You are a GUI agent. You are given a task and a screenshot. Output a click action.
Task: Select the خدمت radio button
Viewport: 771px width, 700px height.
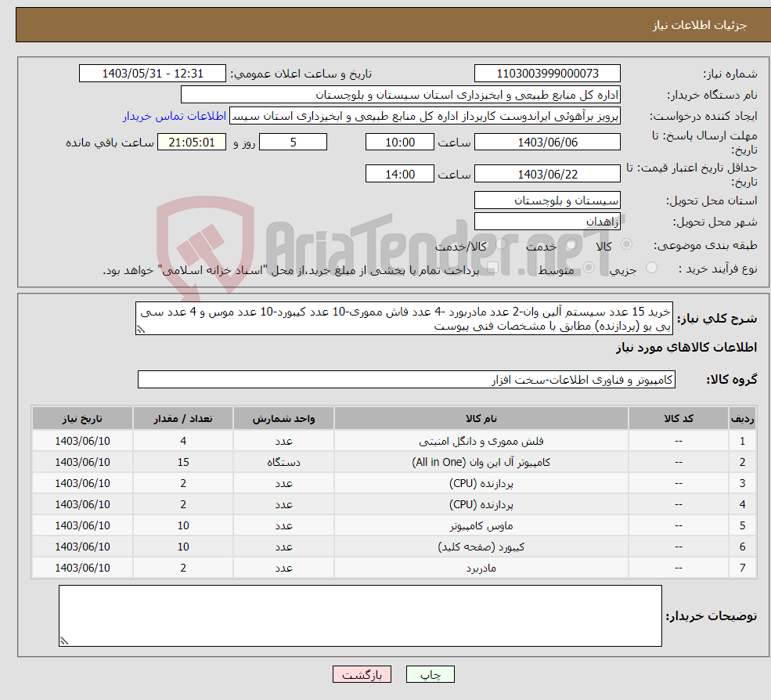click(571, 244)
